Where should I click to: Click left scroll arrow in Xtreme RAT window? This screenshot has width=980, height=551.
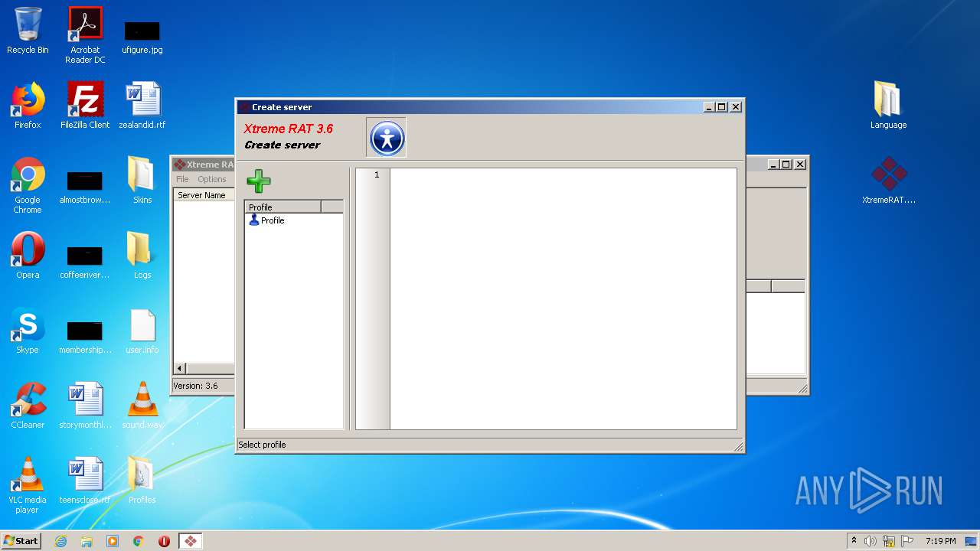click(181, 368)
